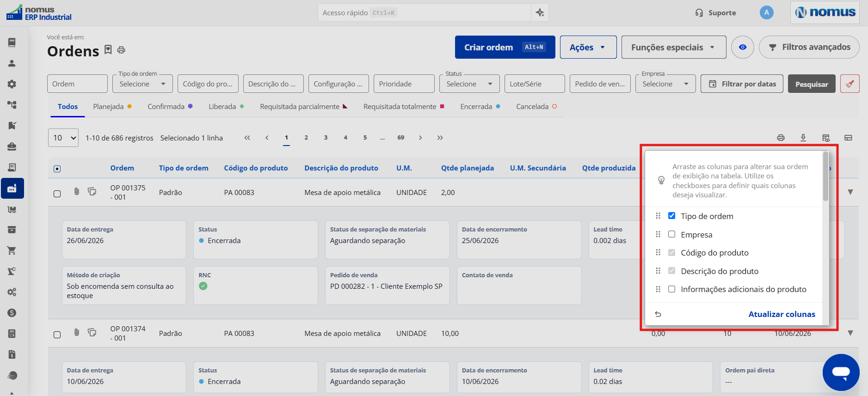868x396 pixels.
Task: Open the highlighted factory icon in the sidebar
Action: click(x=12, y=188)
